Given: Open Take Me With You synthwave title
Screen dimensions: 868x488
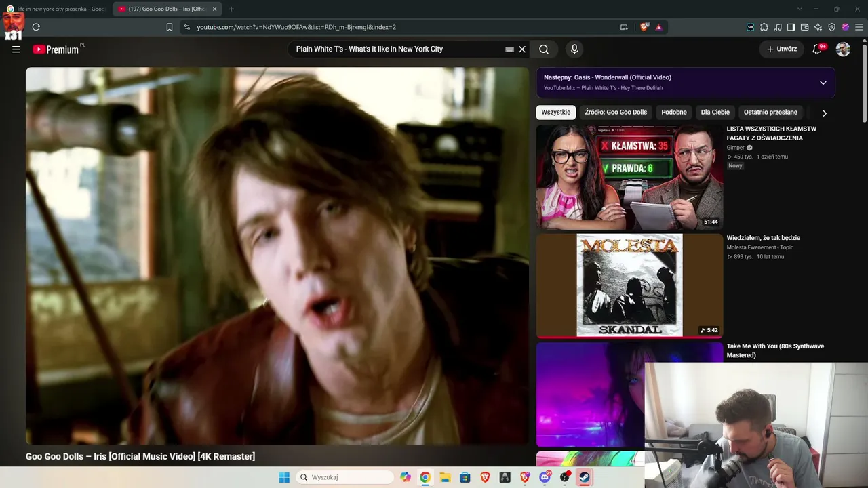Looking at the screenshot, I should [776, 350].
